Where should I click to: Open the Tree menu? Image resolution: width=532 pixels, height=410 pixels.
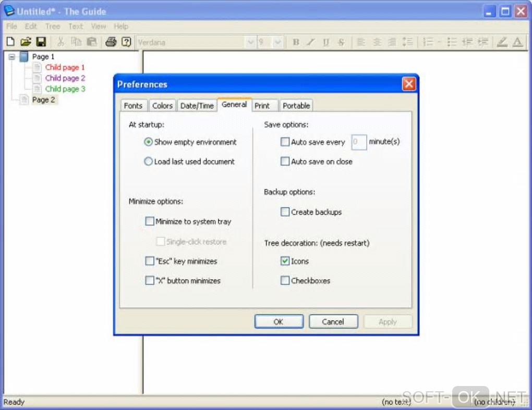point(53,27)
